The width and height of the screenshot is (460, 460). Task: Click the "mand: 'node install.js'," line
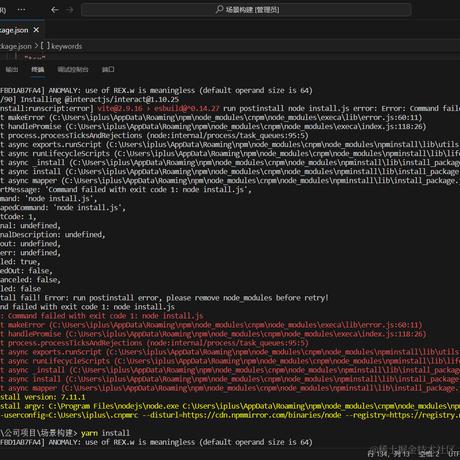[x=48, y=199]
